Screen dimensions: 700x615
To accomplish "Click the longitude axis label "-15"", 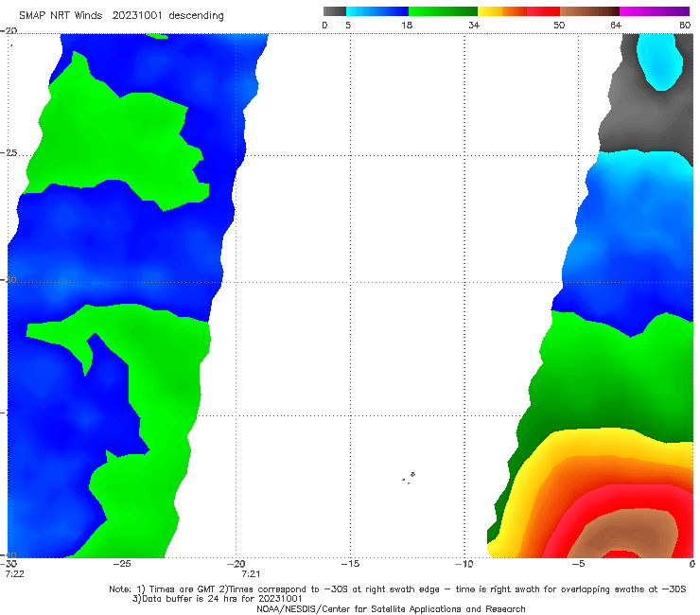I will (x=350, y=564).
